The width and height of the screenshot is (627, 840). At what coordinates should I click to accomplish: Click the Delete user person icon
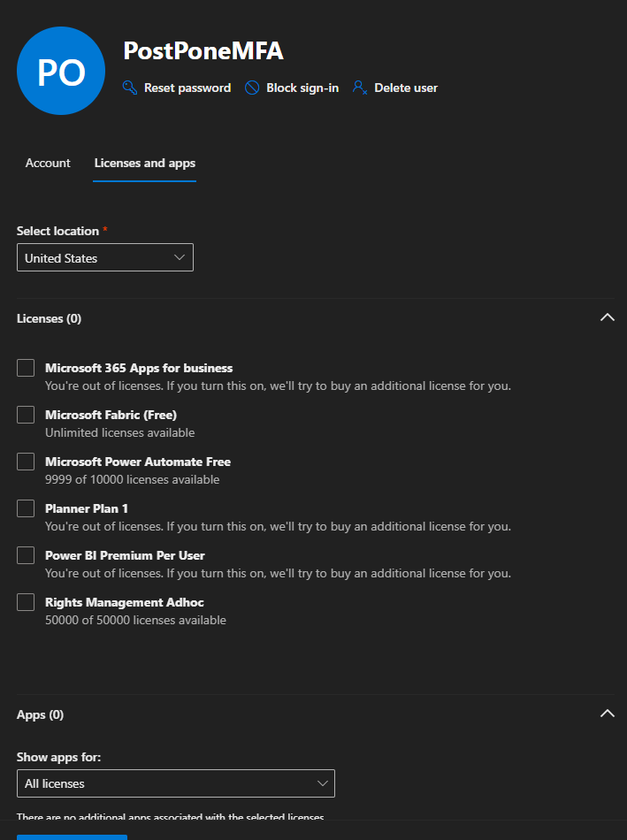360,88
